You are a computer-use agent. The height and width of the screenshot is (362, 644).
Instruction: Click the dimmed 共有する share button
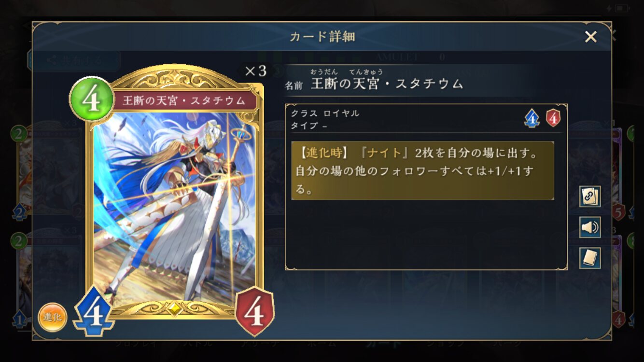(74, 60)
